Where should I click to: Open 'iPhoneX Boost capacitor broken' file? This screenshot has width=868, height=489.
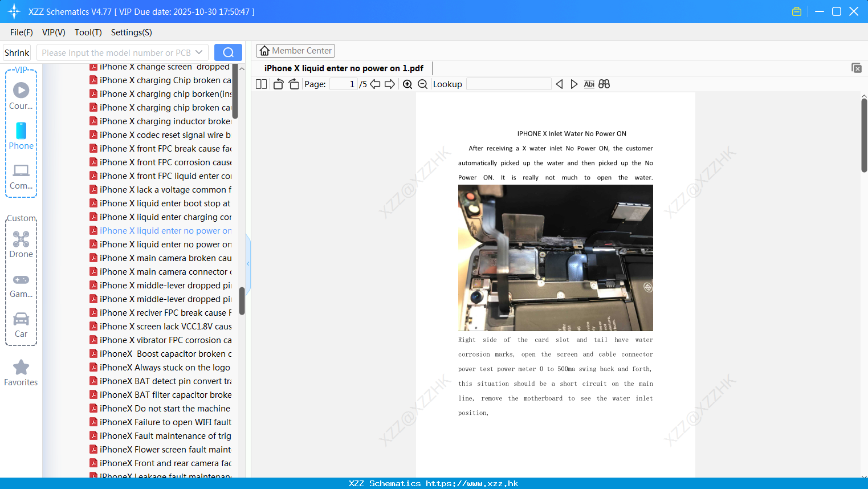point(160,354)
